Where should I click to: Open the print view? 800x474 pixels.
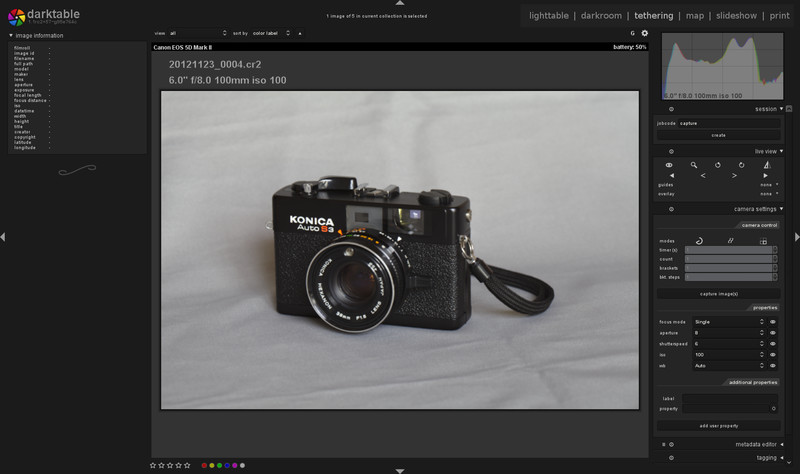(779, 16)
